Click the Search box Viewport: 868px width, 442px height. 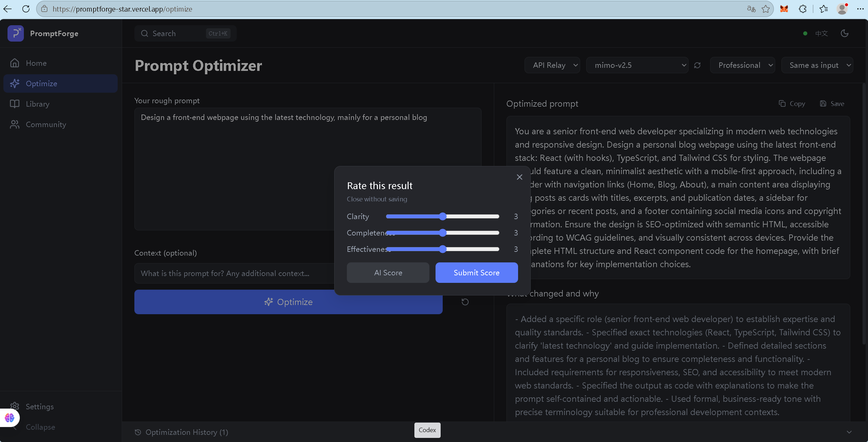coord(186,33)
